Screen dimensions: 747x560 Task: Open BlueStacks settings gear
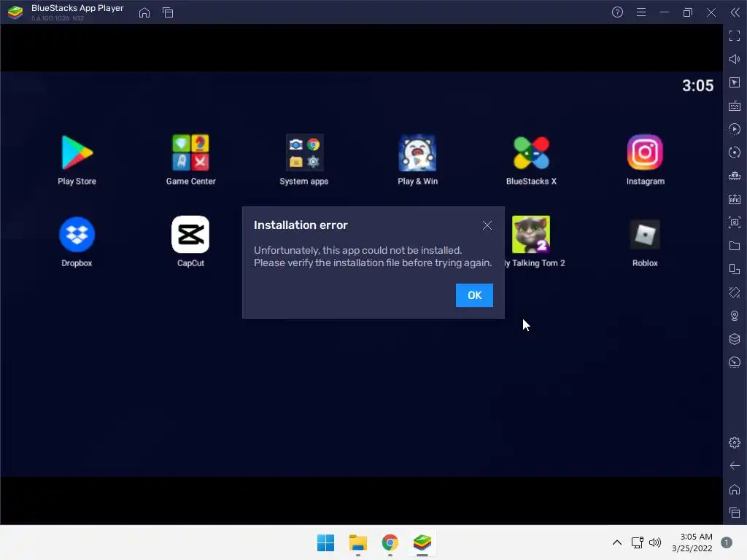[x=735, y=443]
